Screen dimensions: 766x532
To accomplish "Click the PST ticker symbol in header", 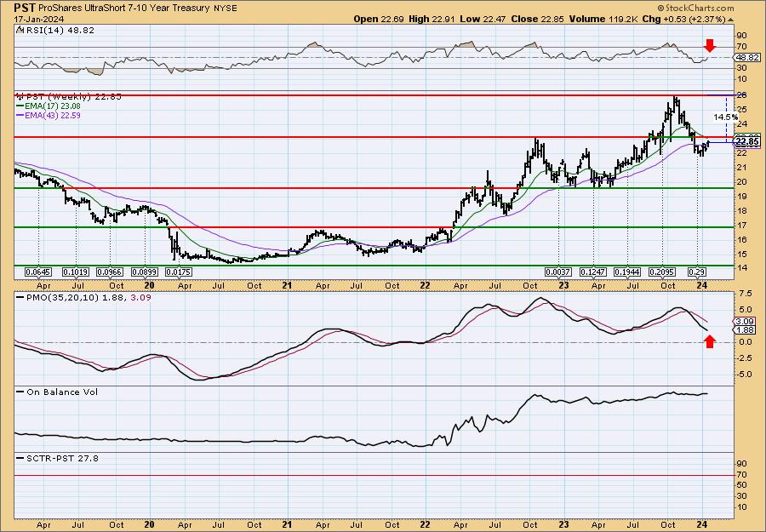I will click(x=25, y=8).
